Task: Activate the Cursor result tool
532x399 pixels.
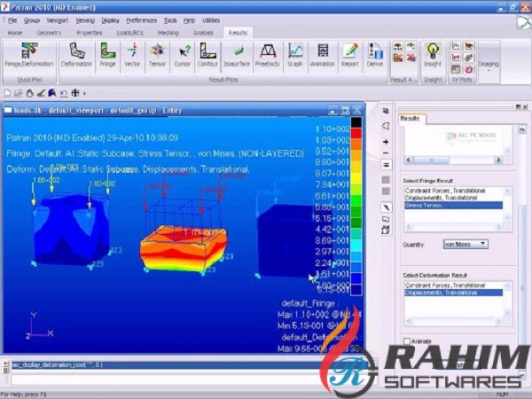Action: 183,55
